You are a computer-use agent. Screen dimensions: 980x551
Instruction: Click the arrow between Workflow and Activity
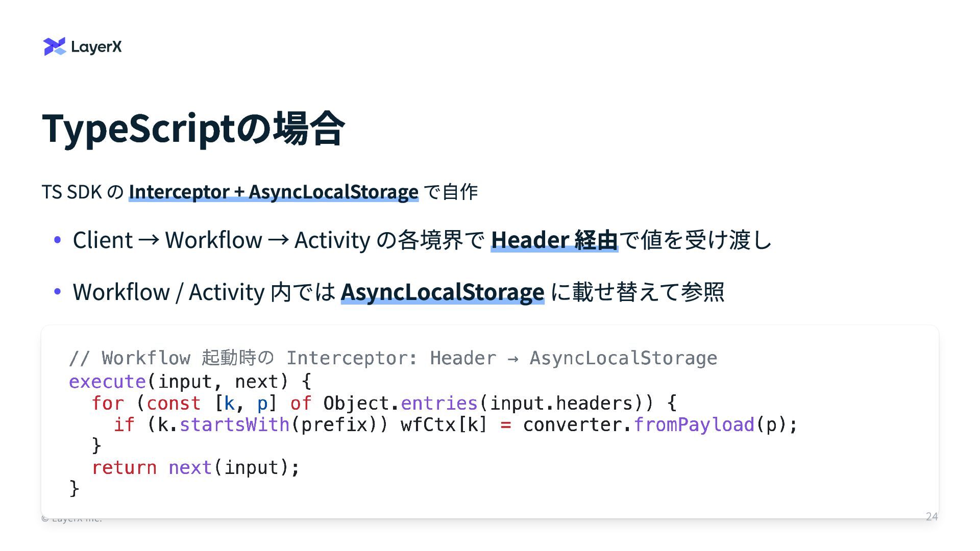coord(278,239)
